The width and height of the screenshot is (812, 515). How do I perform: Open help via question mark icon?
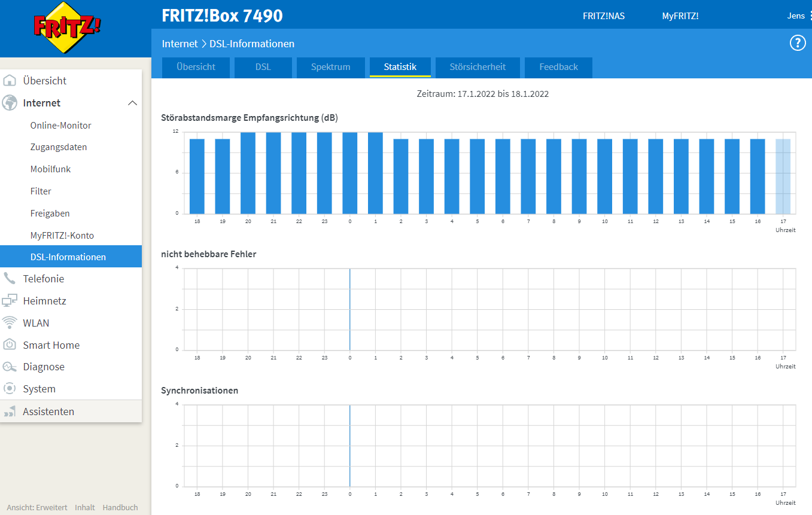pos(798,43)
